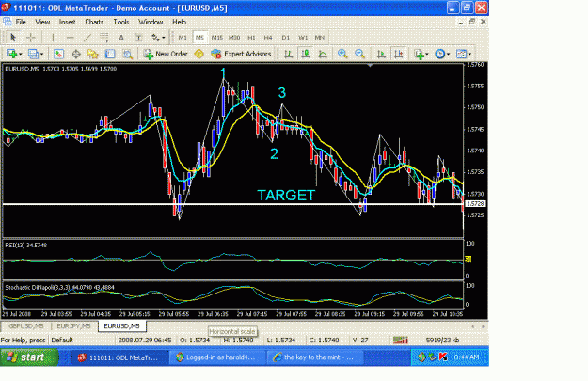Select the Text Label tool
Viewport: 588px width, 381px height.
click(138, 38)
